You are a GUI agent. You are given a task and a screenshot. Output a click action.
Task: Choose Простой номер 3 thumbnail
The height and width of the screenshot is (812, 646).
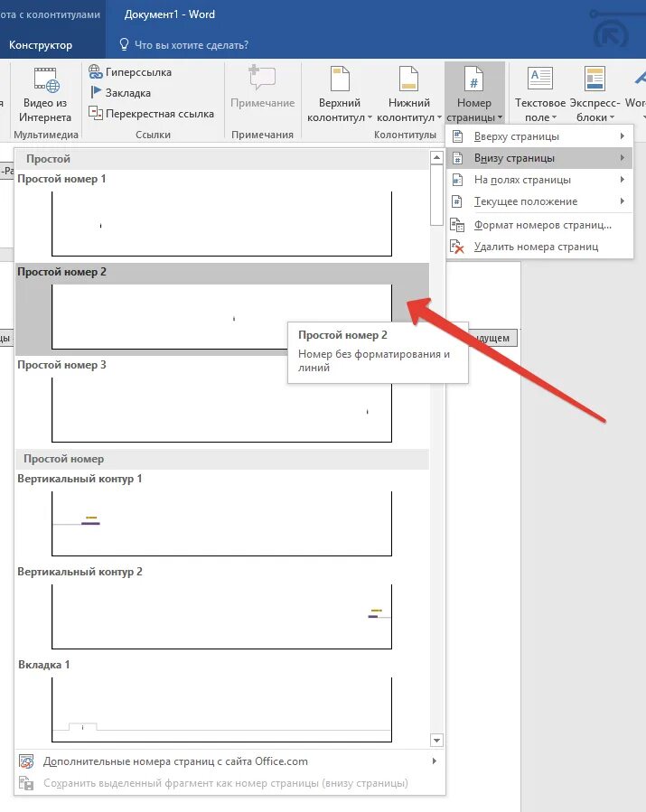[x=221, y=410]
